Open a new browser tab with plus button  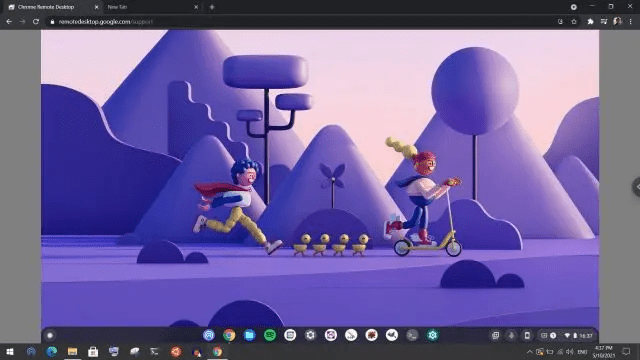point(212,7)
